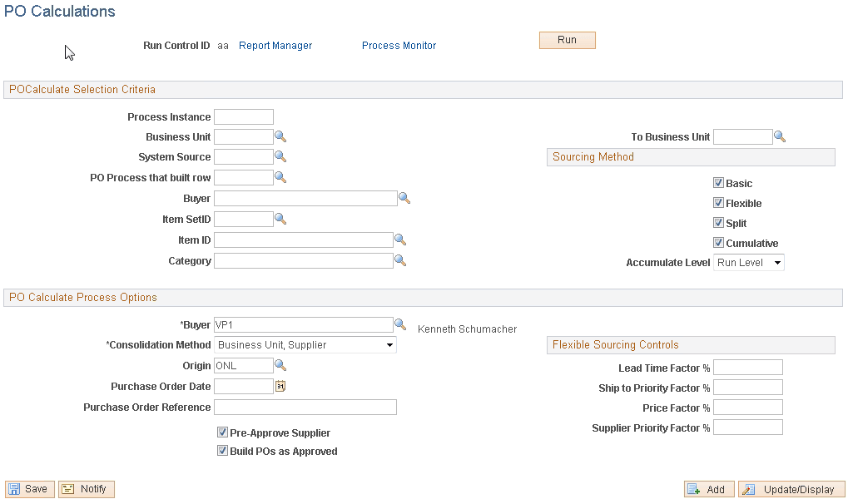Viewport: 848px width, 504px height.
Task: Open the Buyer lookup next to VP1
Action: [x=401, y=324]
